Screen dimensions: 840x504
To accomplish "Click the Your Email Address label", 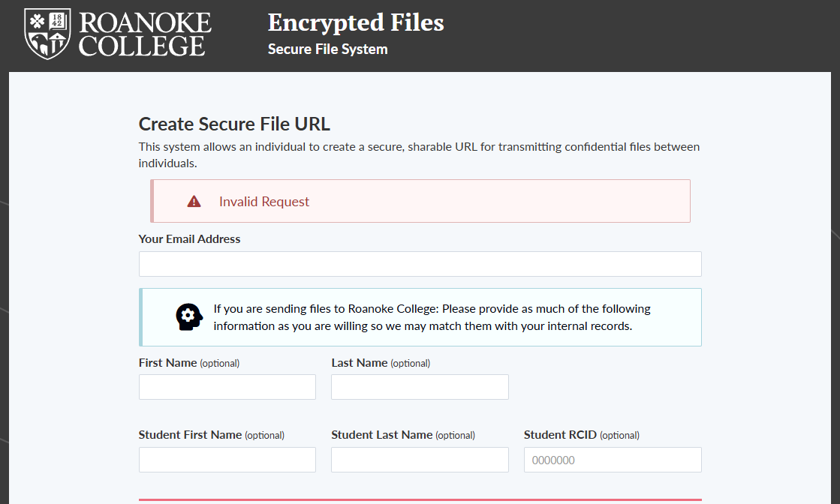I will [x=189, y=239].
